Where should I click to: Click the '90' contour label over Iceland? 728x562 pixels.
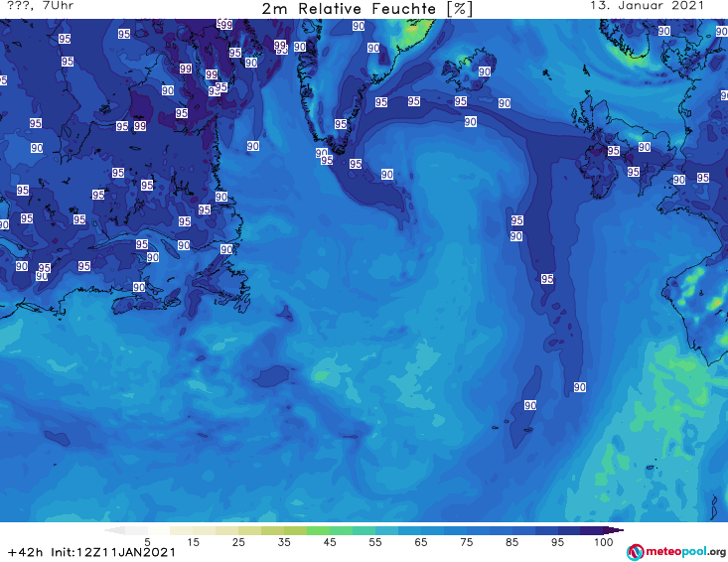[x=485, y=71]
